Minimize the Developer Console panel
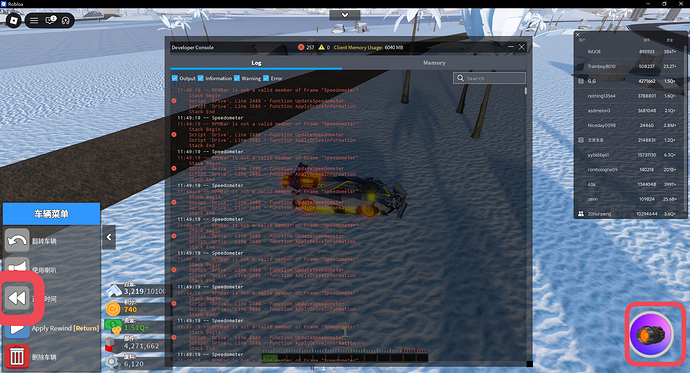This screenshot has width=690, height=373. [x=510, y=47]
